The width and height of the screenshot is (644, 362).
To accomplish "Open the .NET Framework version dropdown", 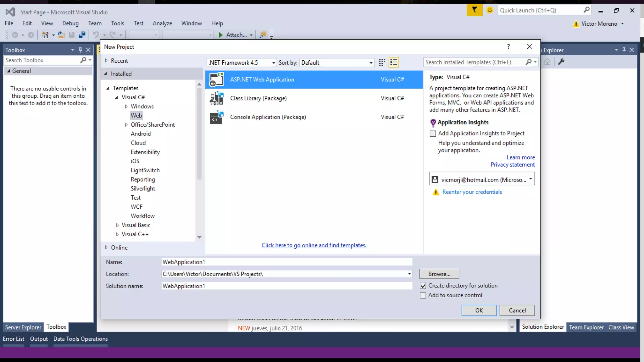I will click(x=241, y=63).
